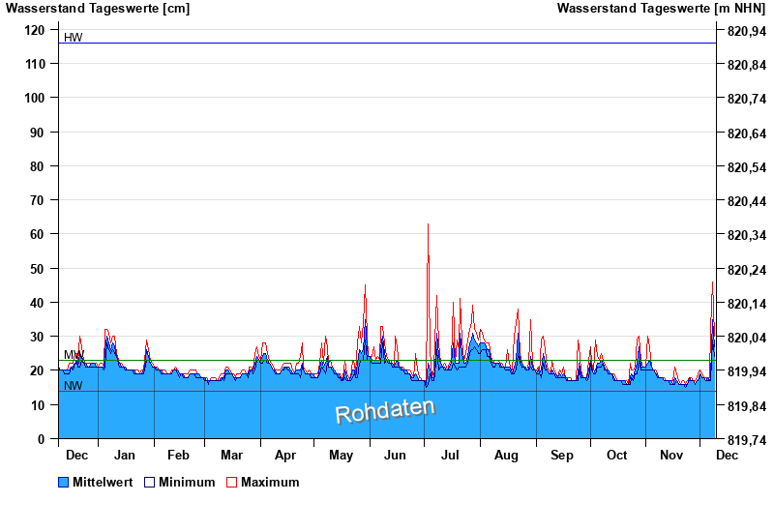The width and height of the screenshot is (774, 532).
Task: Click the Jul month label on the x-axis
Action: point(451,455)
